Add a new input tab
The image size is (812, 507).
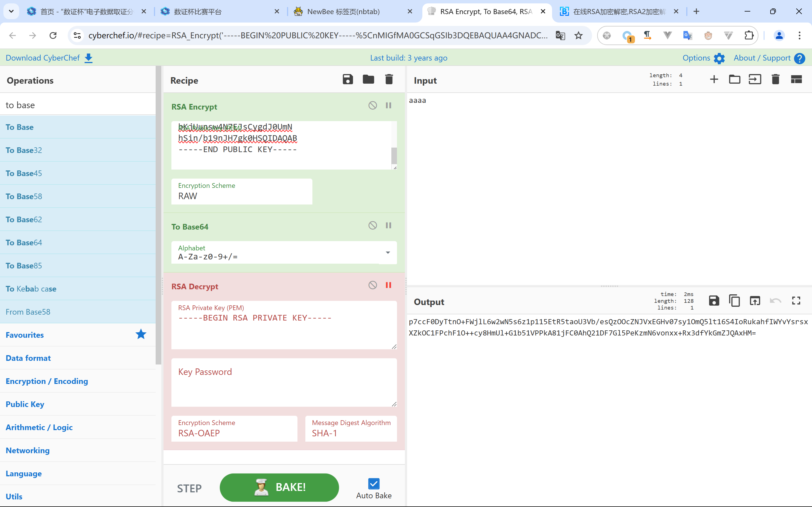click(714, 79)
